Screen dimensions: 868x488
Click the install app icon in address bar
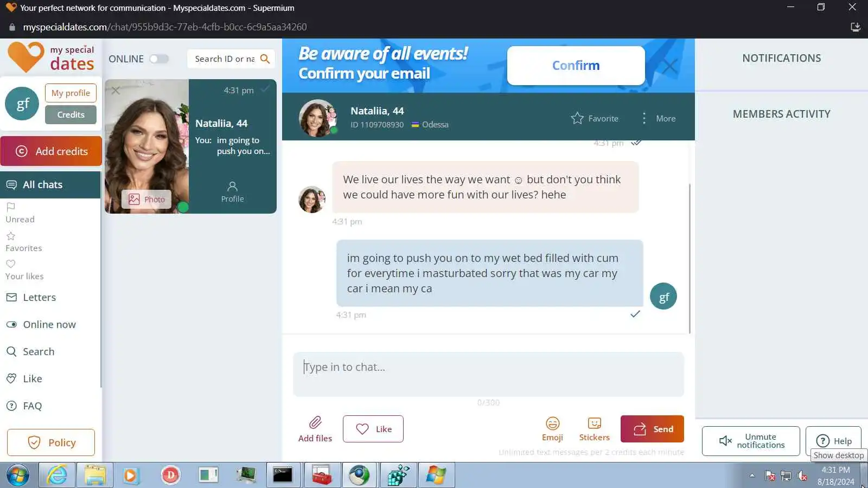pyautogui.click(x=856, y=27)
